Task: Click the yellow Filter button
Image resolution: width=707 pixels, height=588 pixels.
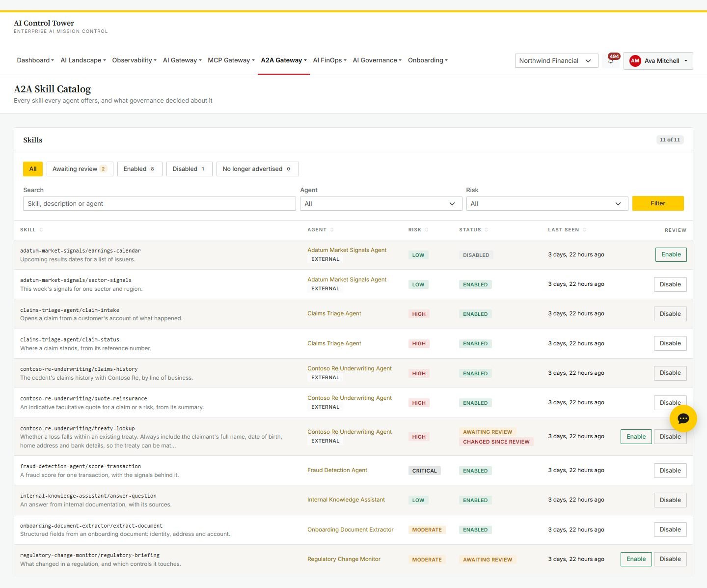Action: [658, 203]
